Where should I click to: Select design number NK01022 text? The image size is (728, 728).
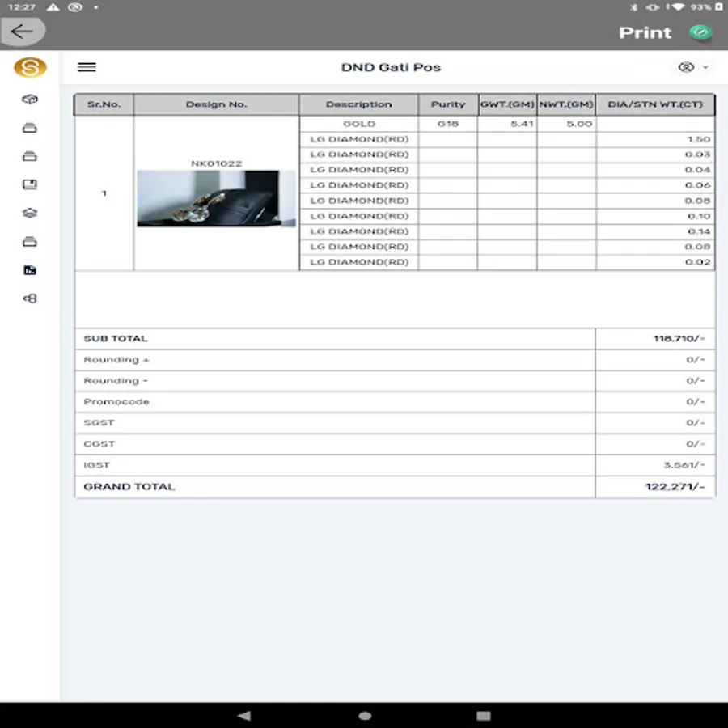coord(216,163)
